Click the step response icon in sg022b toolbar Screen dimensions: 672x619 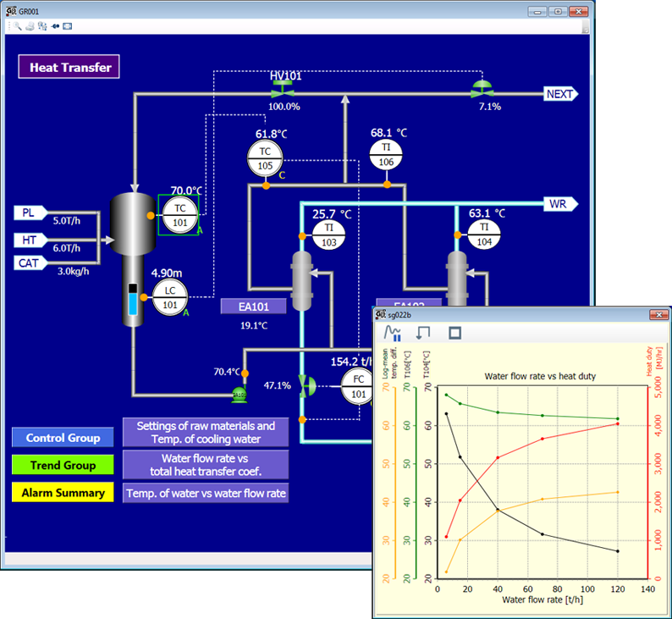[x=423, y=333]
